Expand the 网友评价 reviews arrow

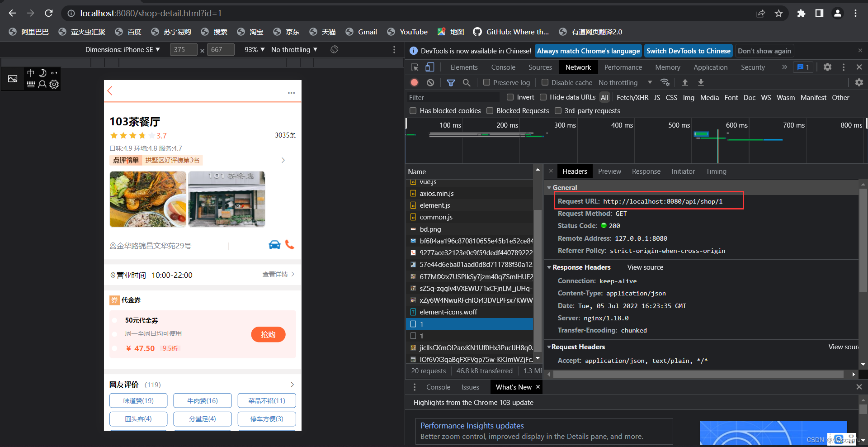coord(292,385)
